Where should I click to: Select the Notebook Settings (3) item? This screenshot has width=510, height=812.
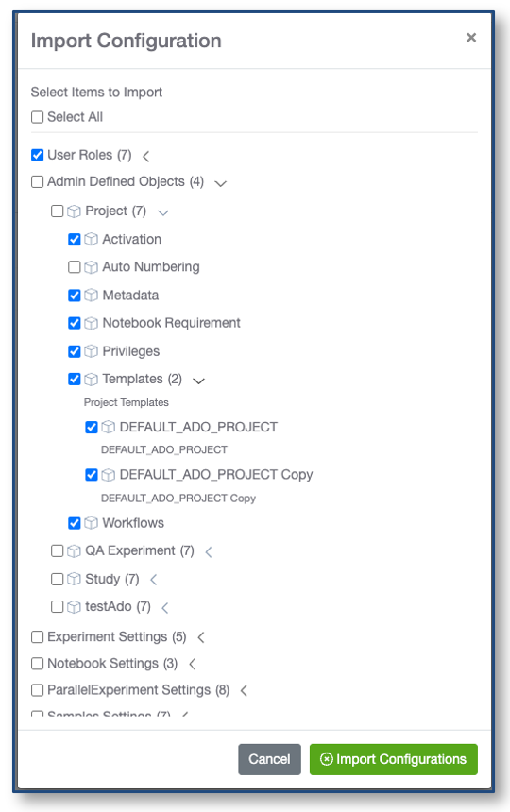click(37, 664)
